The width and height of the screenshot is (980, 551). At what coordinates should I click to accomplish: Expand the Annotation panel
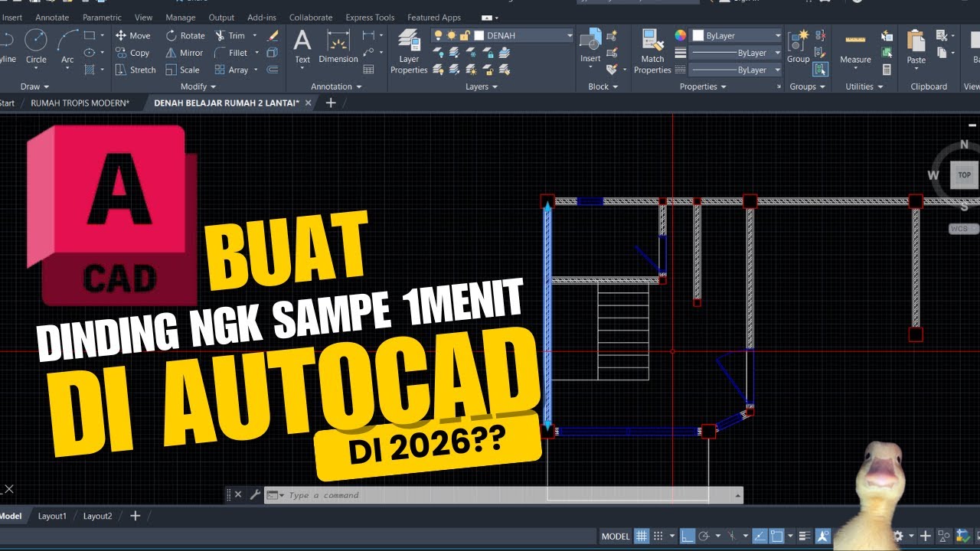click(337, 86)
